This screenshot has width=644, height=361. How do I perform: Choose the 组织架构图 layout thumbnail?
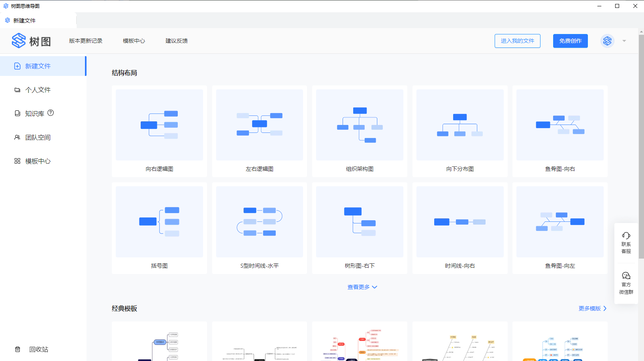360,125
